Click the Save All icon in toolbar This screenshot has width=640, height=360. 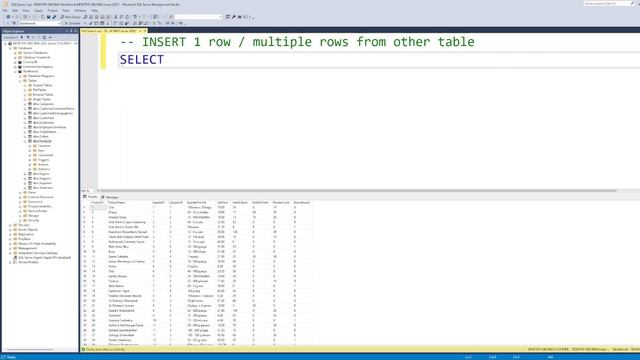pyautogui.click(x=54, y=17)
